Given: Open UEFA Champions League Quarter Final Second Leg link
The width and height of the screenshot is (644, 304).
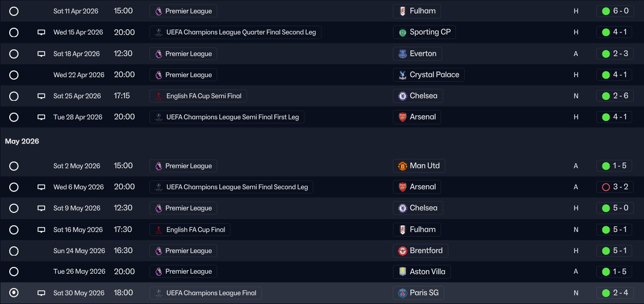Looking at the screenshot, I should pos(236,32).
